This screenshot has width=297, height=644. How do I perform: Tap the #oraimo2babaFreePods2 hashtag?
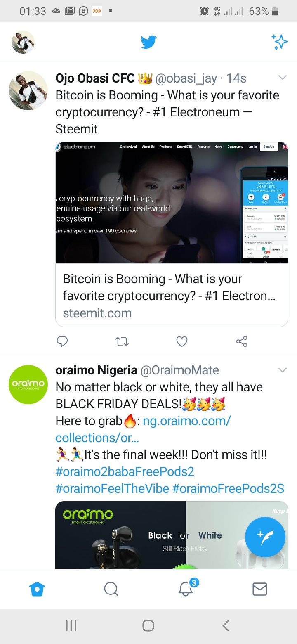125,471
